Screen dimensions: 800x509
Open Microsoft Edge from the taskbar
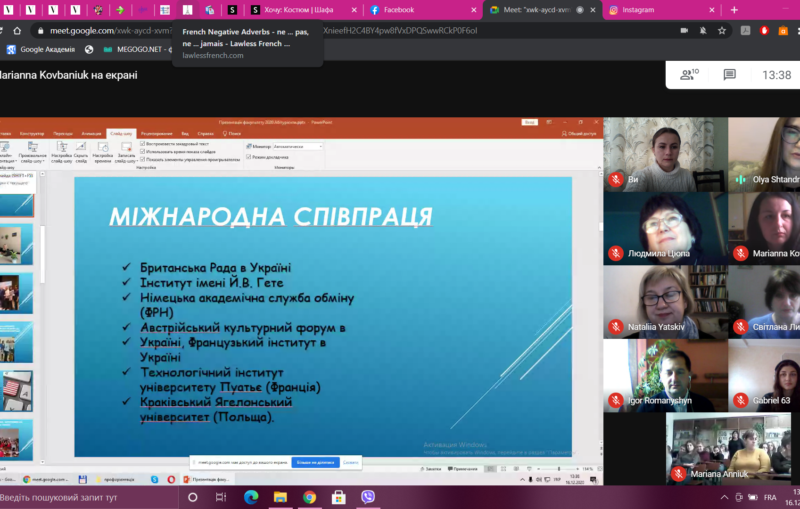251,497
